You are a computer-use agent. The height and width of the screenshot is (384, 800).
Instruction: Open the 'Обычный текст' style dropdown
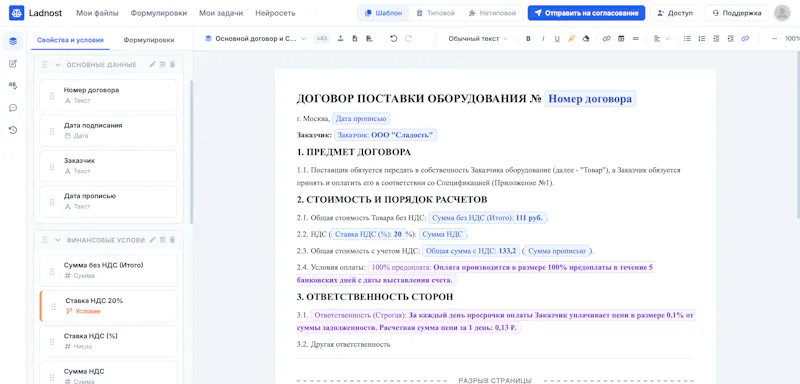478,38
